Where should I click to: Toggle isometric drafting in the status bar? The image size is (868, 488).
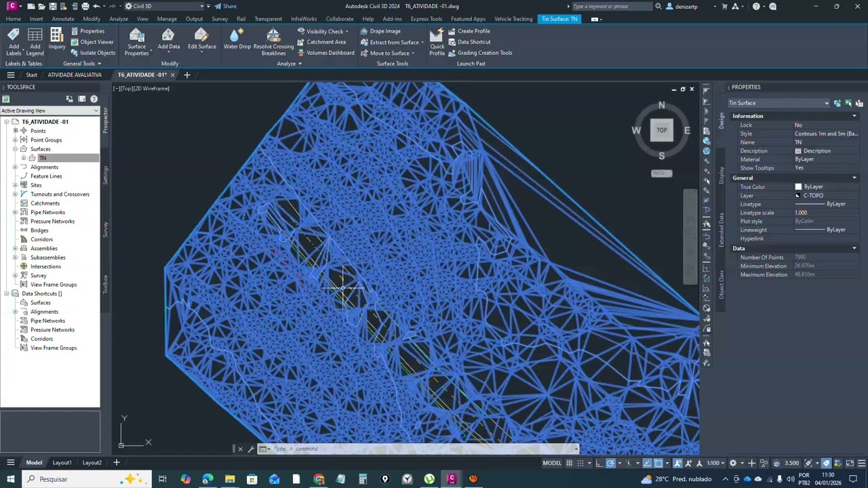pos(629,463)
